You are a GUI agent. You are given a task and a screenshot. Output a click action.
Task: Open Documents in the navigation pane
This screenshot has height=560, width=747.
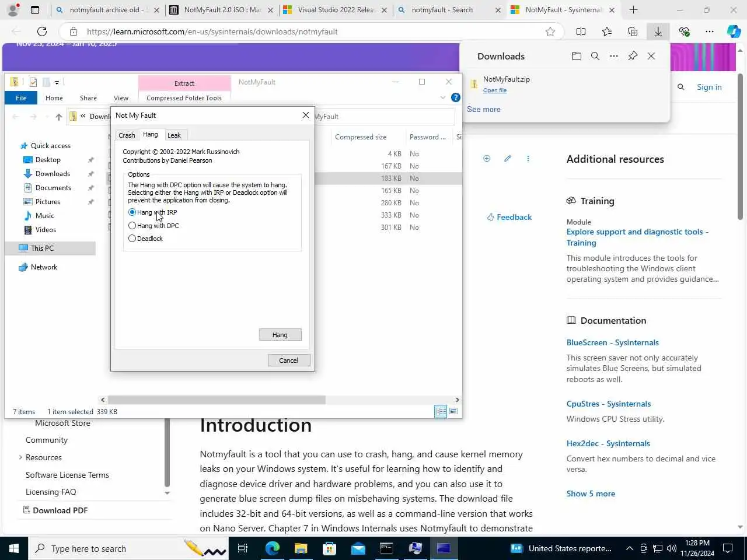point(53,188)
